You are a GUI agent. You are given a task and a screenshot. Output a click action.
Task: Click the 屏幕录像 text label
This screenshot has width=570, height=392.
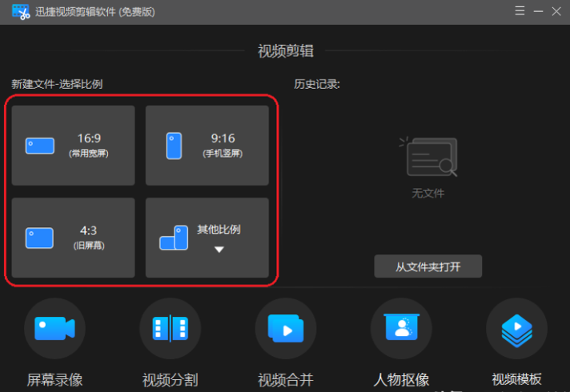point(55,380)
